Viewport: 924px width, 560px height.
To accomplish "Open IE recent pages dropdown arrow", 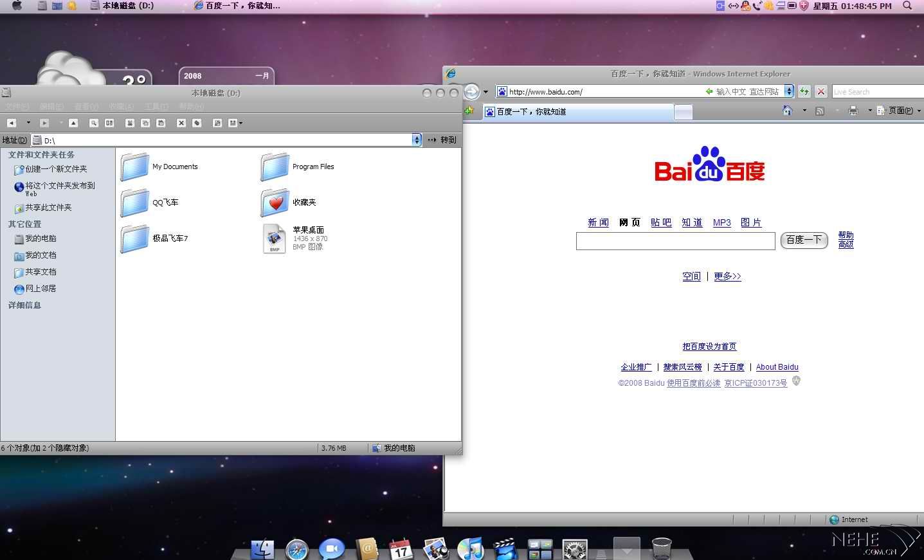I will [485, 92].
